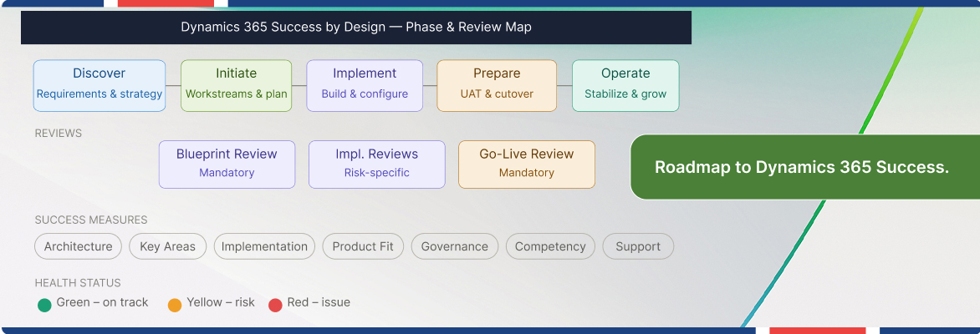This screenshot has width=980, height=334.
Task: Open the Implement phase card
Action: (365, 85)
